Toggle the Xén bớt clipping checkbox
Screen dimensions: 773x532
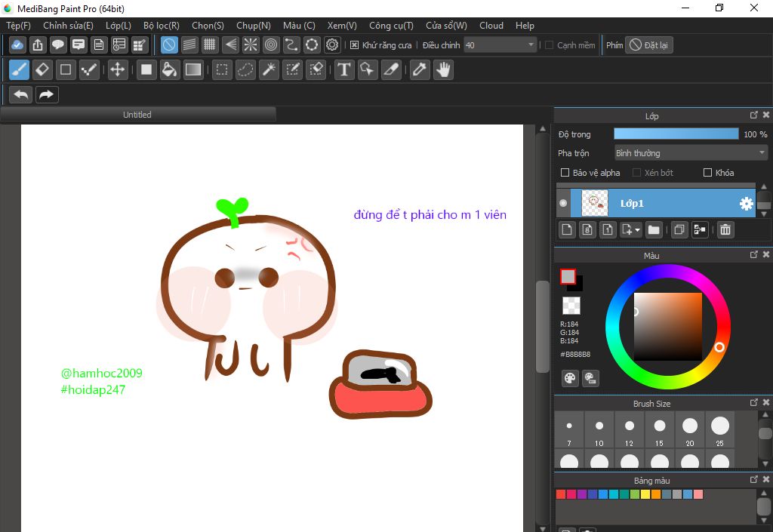tap(636, 172)
